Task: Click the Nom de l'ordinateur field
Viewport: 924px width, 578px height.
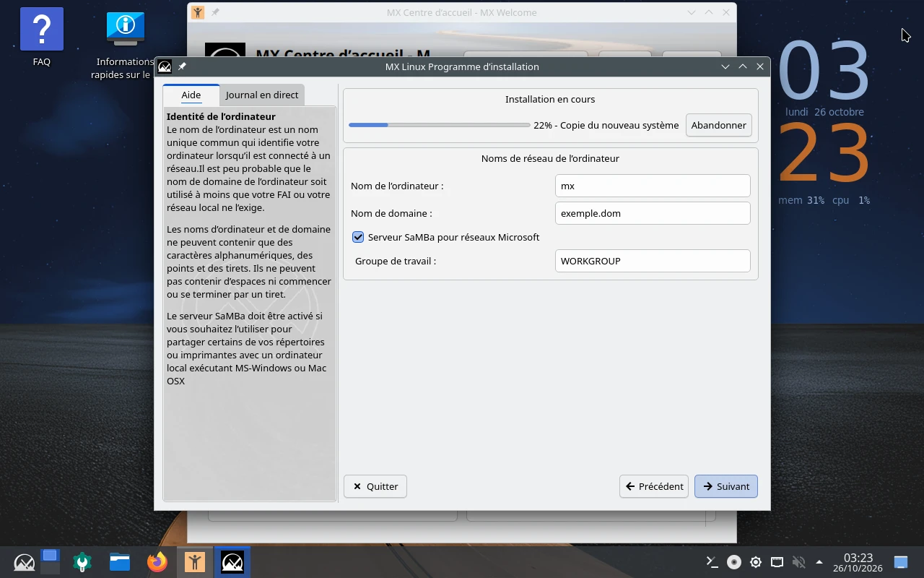Action: coord(653,186)
